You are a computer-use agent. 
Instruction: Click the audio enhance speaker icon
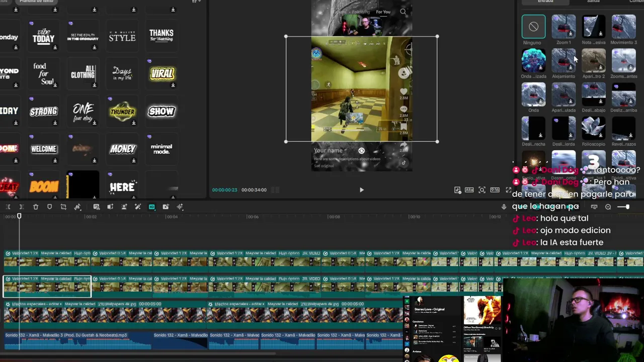click(110, 207)
